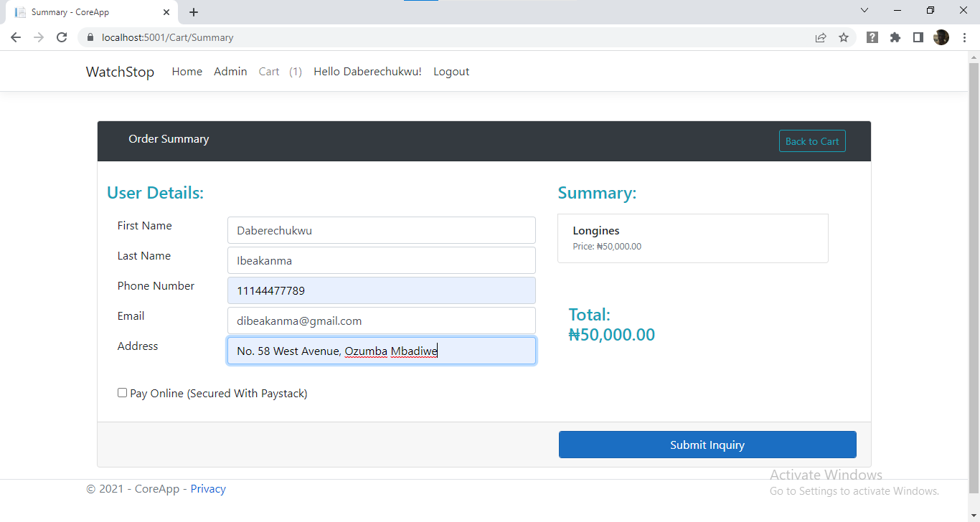980x522 pixels.
Task: Click the WatchStop brand link
Action: tap(120, 72)
